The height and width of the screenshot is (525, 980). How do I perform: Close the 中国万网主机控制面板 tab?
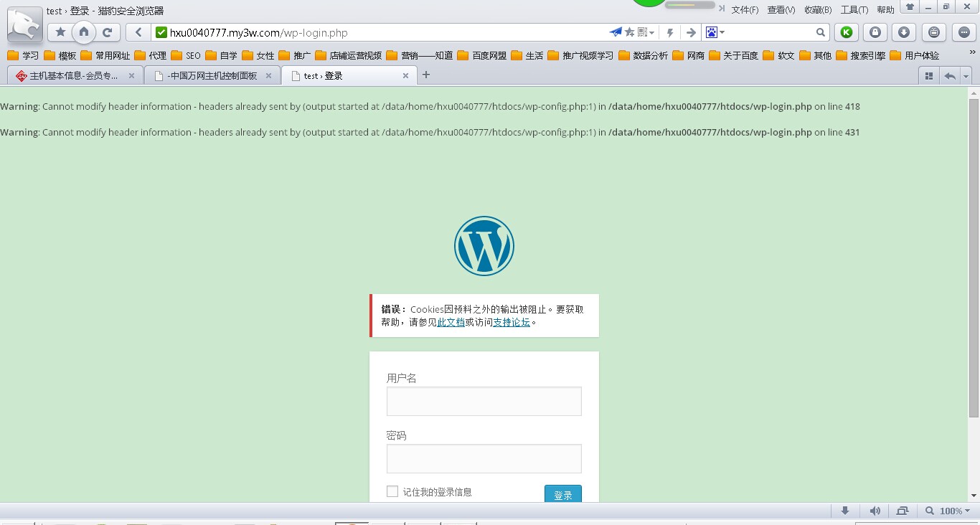[x=268, y=75]
